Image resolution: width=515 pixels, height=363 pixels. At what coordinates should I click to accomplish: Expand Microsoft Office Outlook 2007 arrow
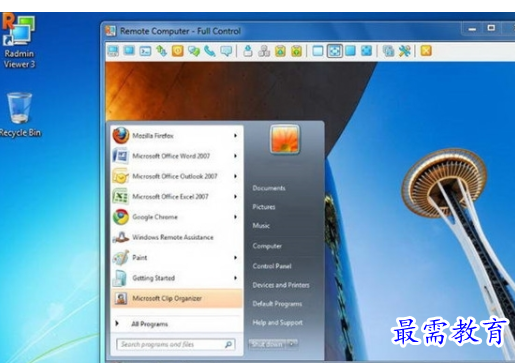[x=235, y=176]
